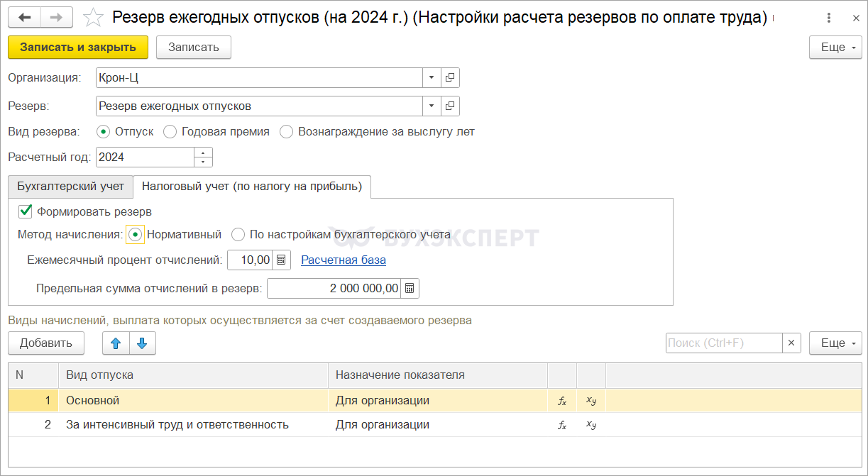Clear the search field with X
This screenshot has height=476, width=868.
791,343
